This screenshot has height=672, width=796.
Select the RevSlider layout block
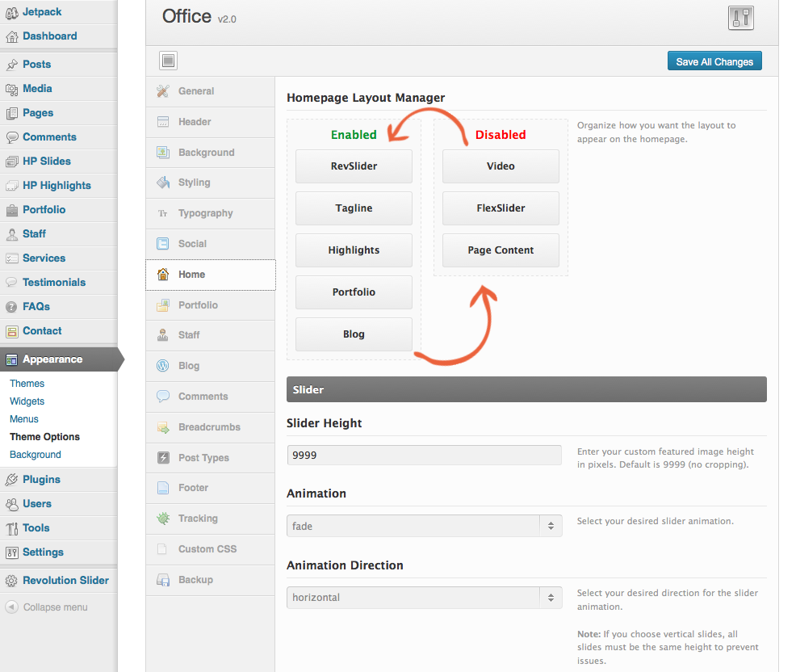pyautogui.click(x=354, y=166)
